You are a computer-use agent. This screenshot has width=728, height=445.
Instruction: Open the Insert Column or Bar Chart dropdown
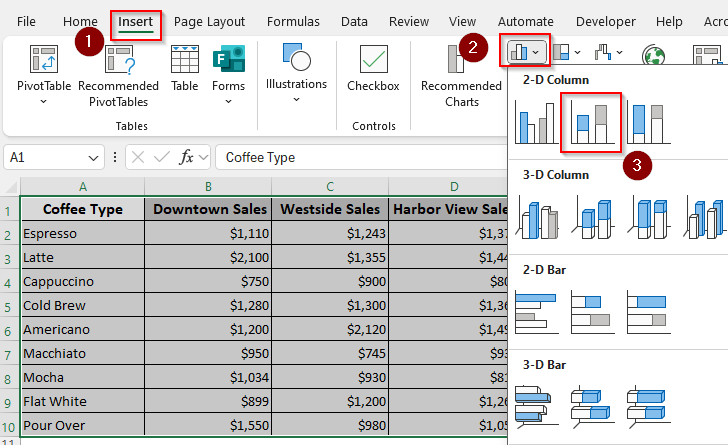coord(525,51)
